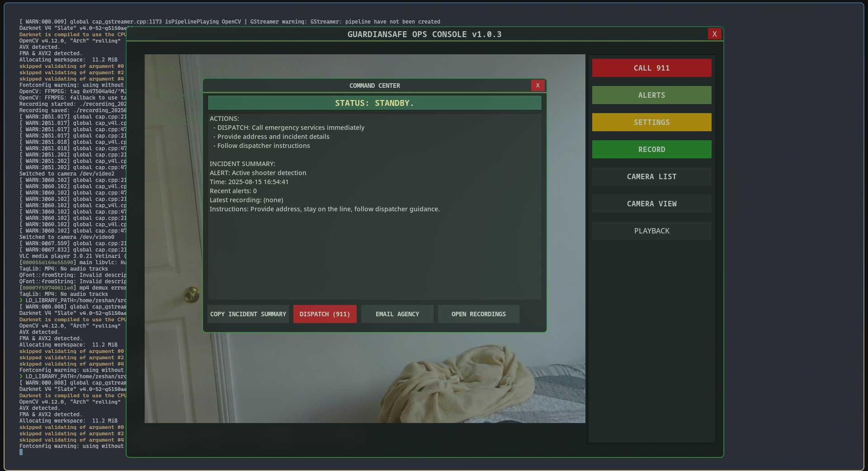The height and width of the screenshot is (471, 868).
Task: Open the SETTINGS panel
Action: pyautogui.click(x=651, y=122)
